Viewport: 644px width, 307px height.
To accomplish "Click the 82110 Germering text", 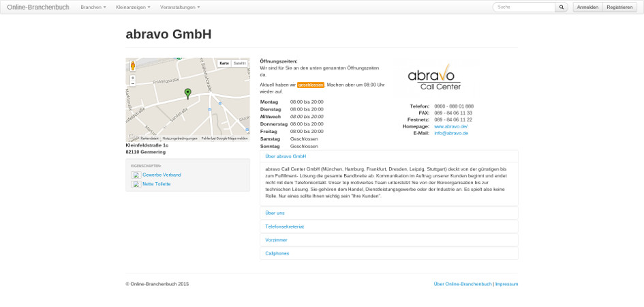I will [x=145, y=152].
